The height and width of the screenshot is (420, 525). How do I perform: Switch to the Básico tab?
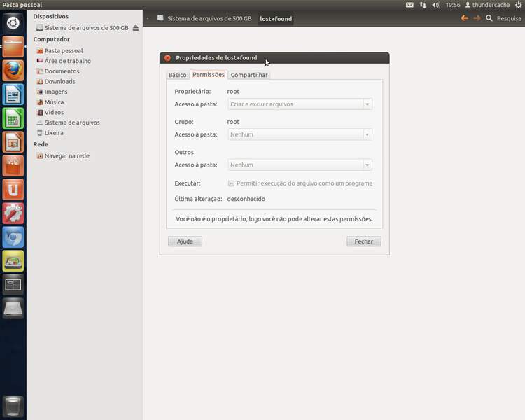tap(178, 75)
